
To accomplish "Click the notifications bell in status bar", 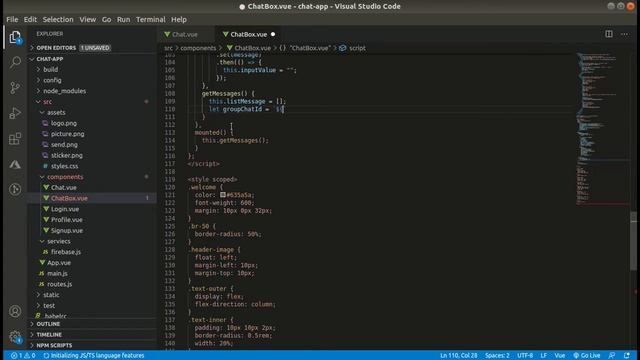I will [x=627, y=356].
